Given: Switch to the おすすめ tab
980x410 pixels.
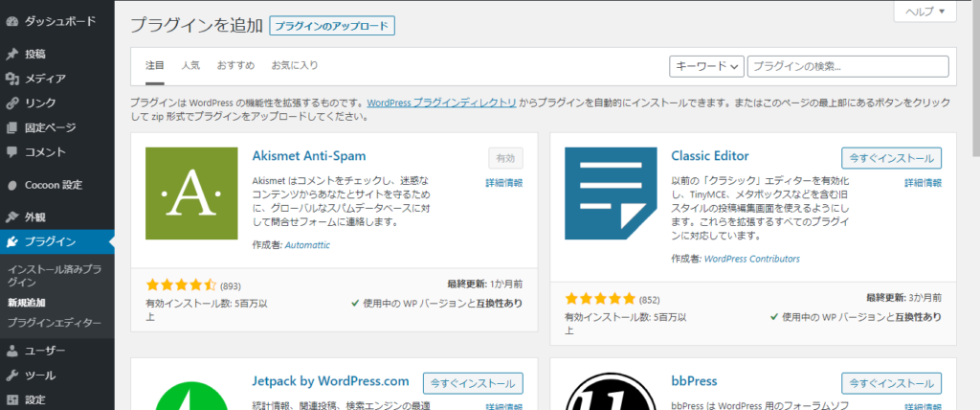Looking at the screenshot, I should tap(235, 65).
